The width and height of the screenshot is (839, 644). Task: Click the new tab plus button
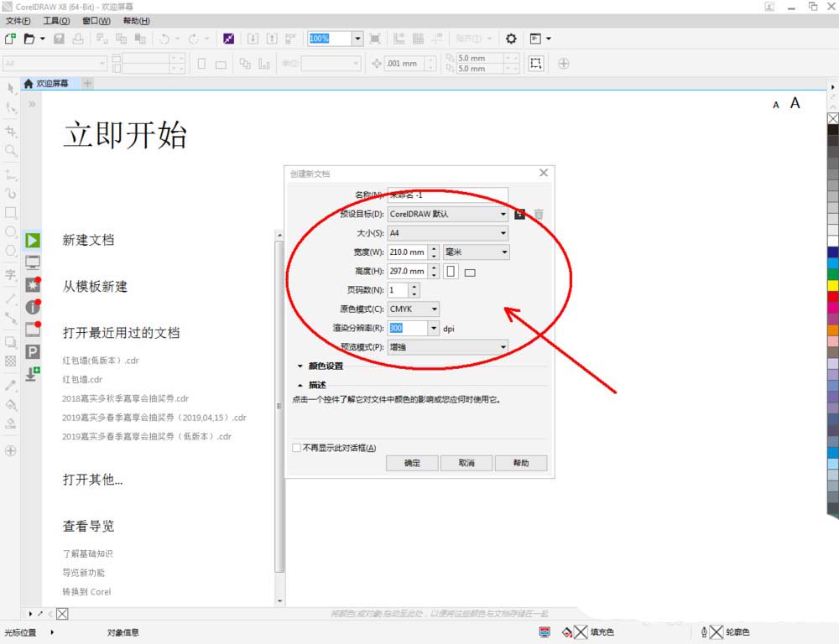click(x=88, y=84)
